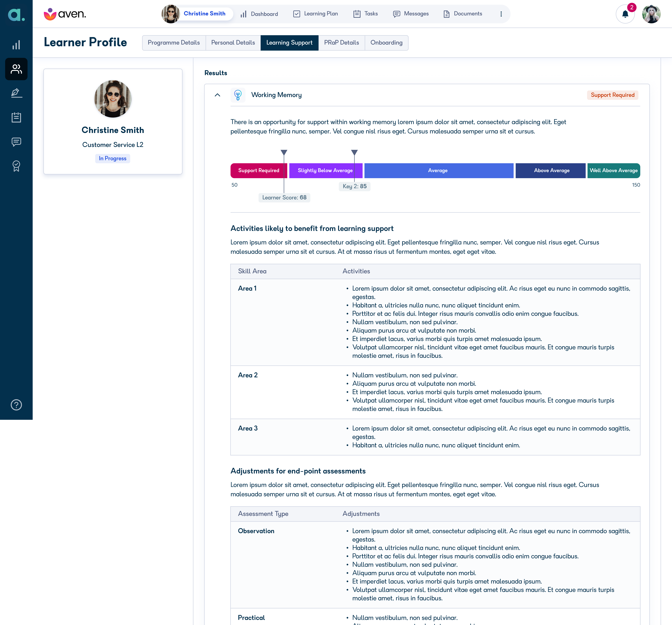This screenshot has width=672, height=625.
Task: Click the Support Required status label
Action: pos(612,95)
